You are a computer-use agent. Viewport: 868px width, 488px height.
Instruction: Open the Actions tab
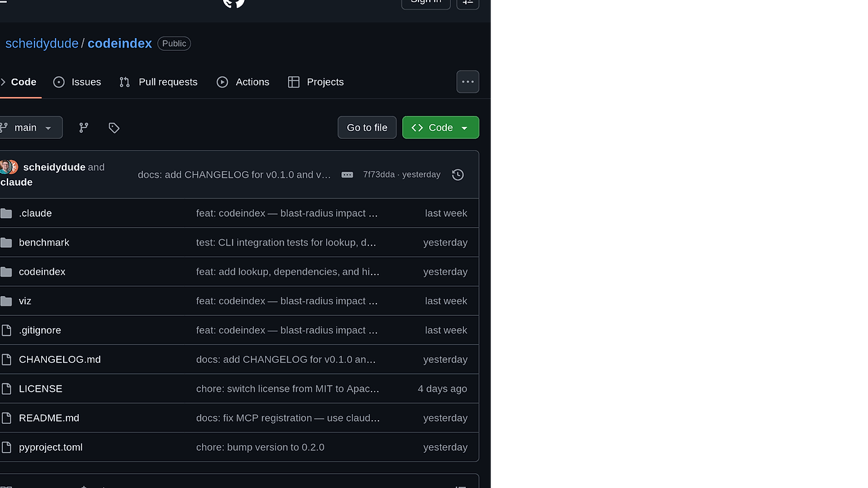[x=243, y=82]
